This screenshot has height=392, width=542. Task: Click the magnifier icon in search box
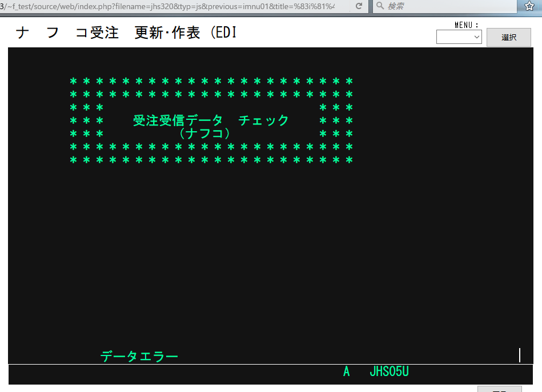coord(380,6)
